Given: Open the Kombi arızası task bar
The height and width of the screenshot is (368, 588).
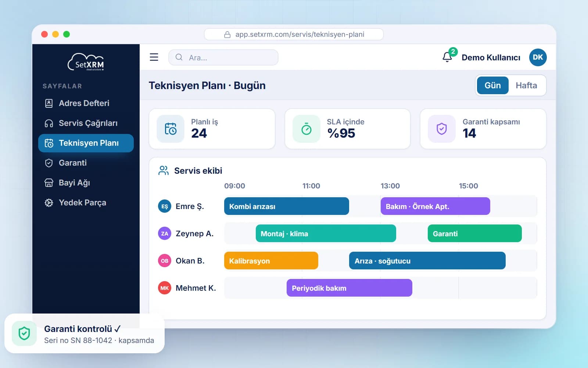Looking at the screenshot, I should pyautogui.click(x=287, y=206).
